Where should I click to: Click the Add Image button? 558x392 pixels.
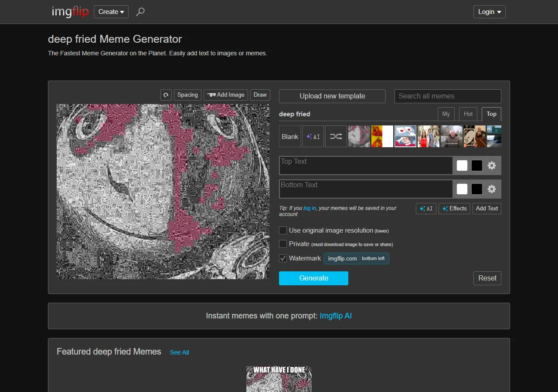226,95
